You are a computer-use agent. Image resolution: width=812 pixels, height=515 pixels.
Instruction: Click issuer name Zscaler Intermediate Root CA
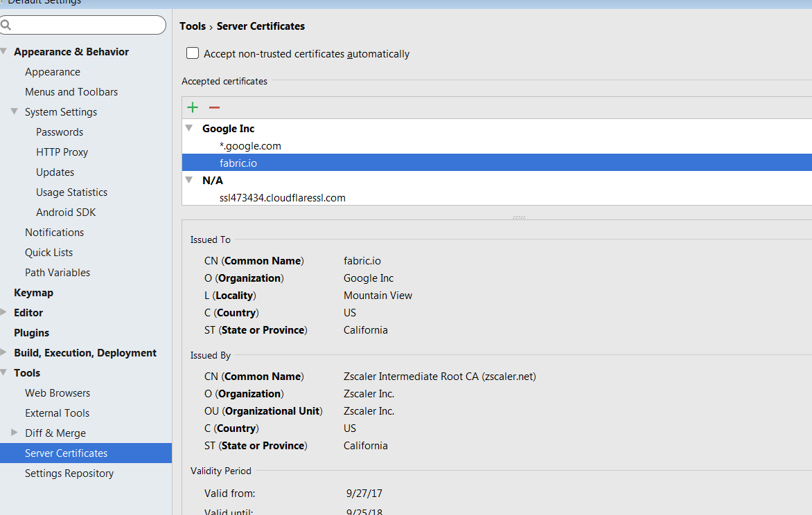coord(440,377)
